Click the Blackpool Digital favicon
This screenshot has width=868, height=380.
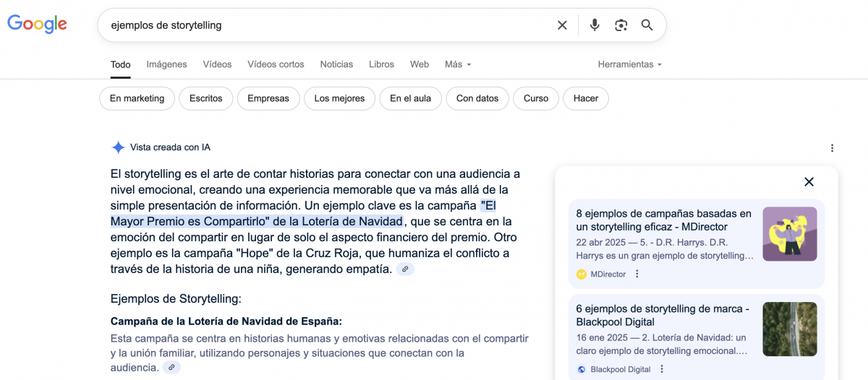click(x=582, y=369)
